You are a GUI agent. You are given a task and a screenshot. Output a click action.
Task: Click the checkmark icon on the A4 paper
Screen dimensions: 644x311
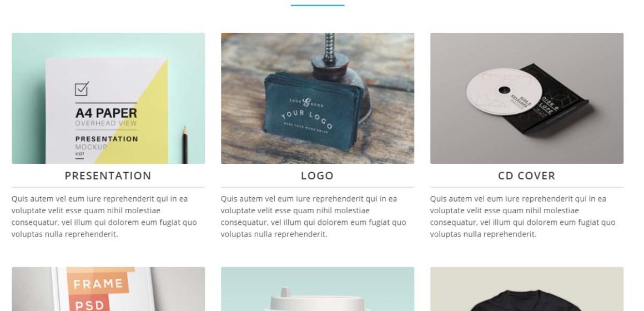[82, 89]
